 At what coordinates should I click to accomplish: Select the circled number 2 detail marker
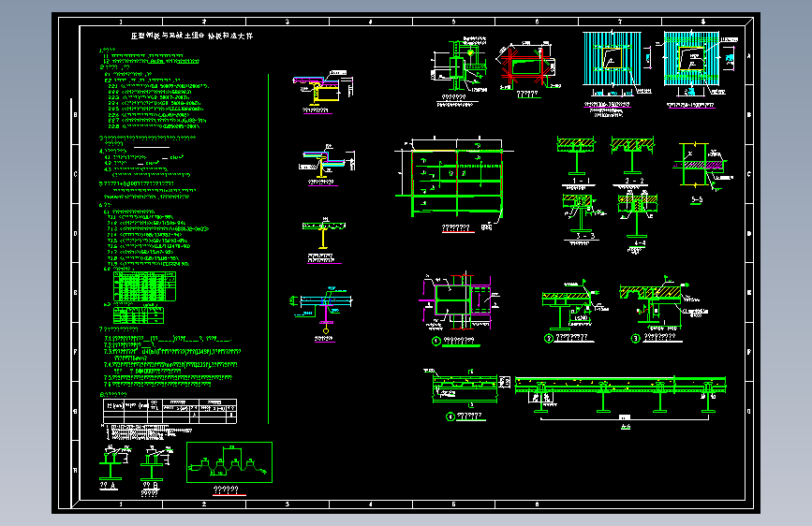coord(549,338)
